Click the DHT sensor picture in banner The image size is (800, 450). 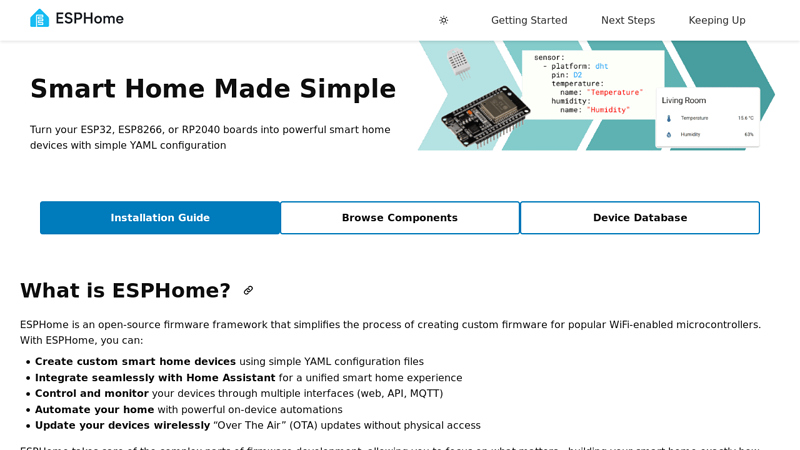coord(458,64)
